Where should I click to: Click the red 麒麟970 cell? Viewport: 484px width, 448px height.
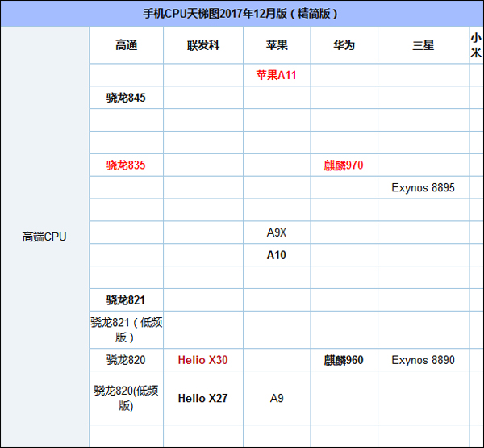(344, 165)
